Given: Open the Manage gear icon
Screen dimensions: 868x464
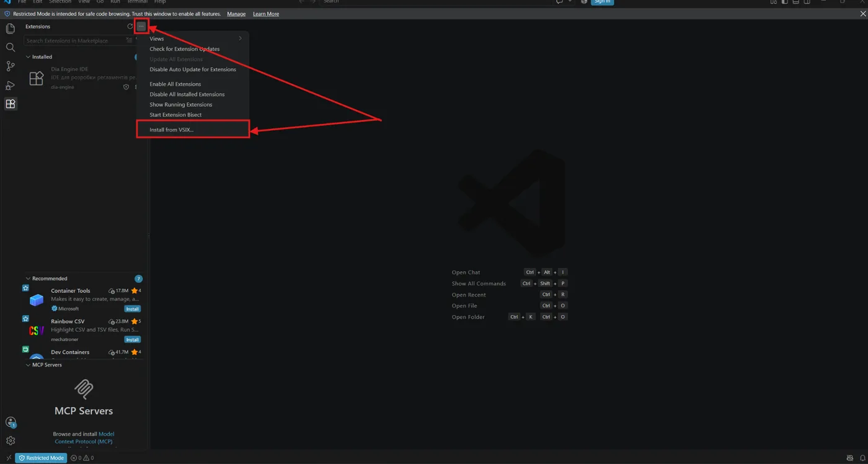Looking at the screenshot, I should pyautogui.click(x=11, y=441).
